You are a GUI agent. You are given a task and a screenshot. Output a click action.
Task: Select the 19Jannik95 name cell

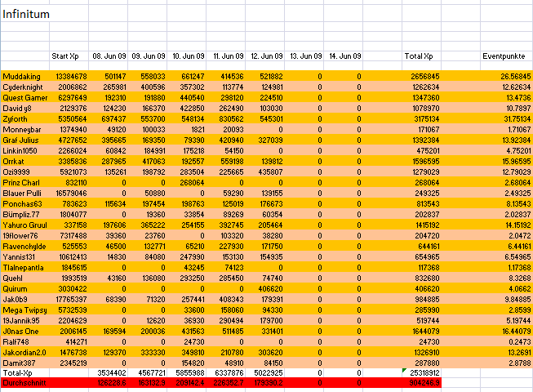(x=25, y=321)
